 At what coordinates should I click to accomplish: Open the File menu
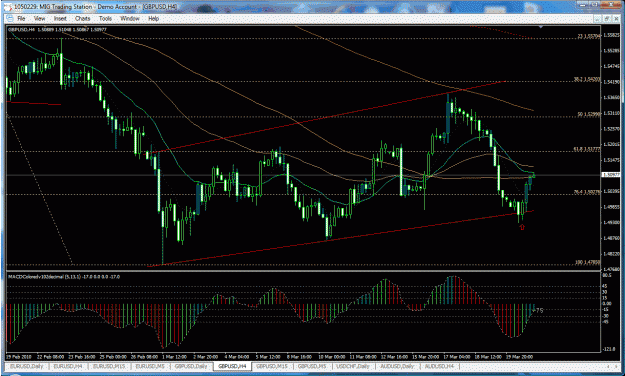(21, 18)
